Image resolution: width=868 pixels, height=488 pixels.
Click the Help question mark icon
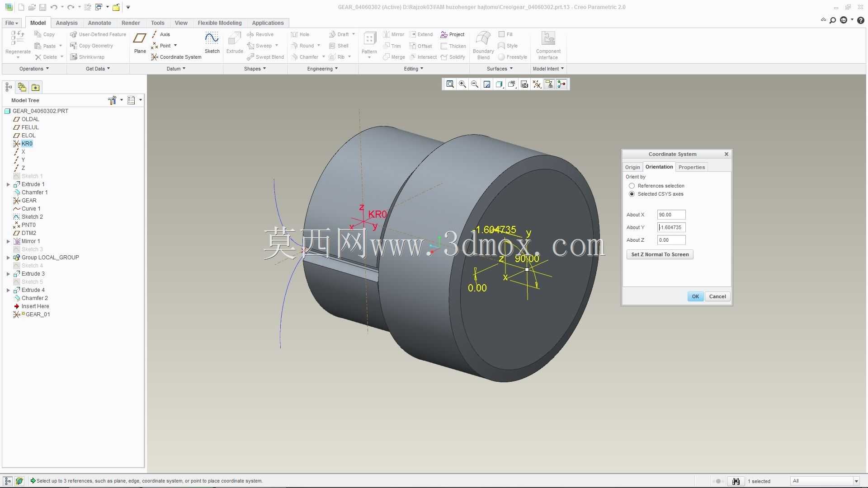(x=861, y=20)
